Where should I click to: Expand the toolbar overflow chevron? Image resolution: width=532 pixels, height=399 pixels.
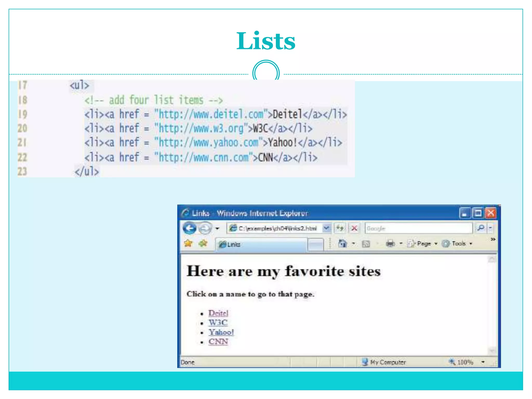pyautogui.click(x=493, y=239)
